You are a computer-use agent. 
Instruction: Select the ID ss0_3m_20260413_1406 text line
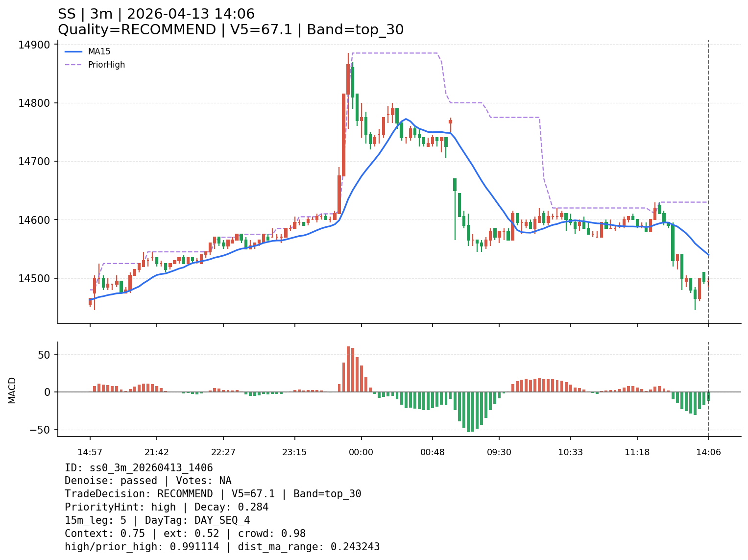(x=139, y=468)
